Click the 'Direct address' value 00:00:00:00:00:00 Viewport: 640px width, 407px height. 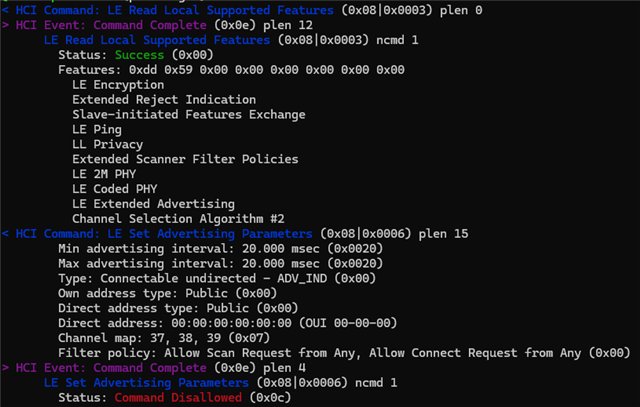[x=231, y=323]
